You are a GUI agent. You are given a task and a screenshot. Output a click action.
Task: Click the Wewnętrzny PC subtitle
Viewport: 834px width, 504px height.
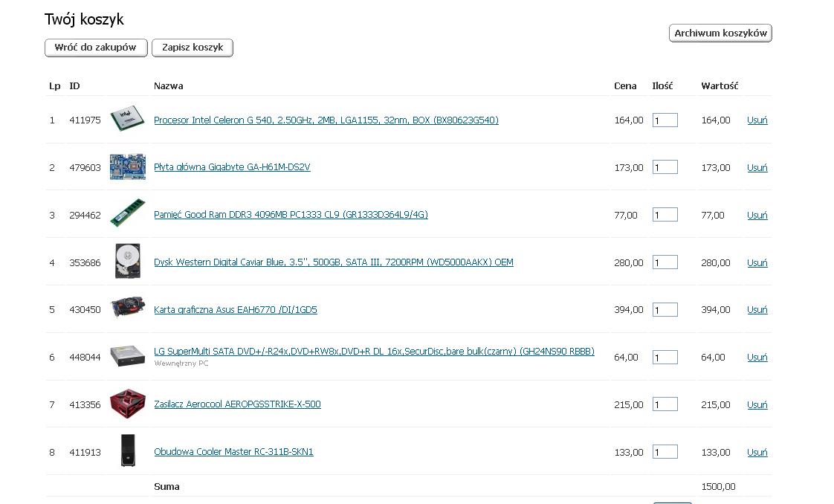(181, 363)
